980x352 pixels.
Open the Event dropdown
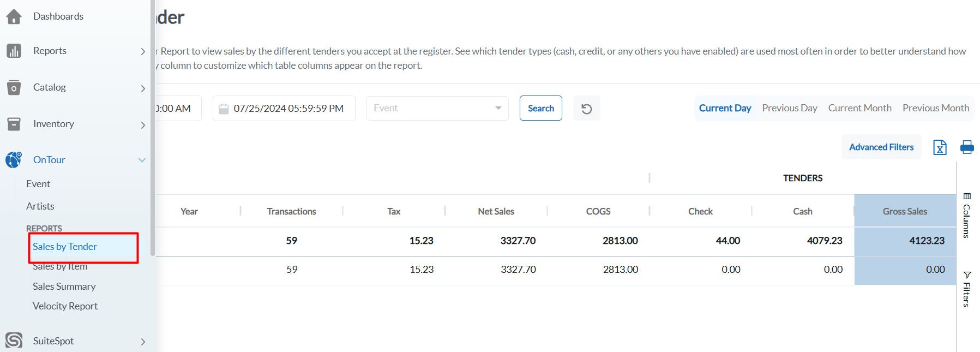pos(437,108)
